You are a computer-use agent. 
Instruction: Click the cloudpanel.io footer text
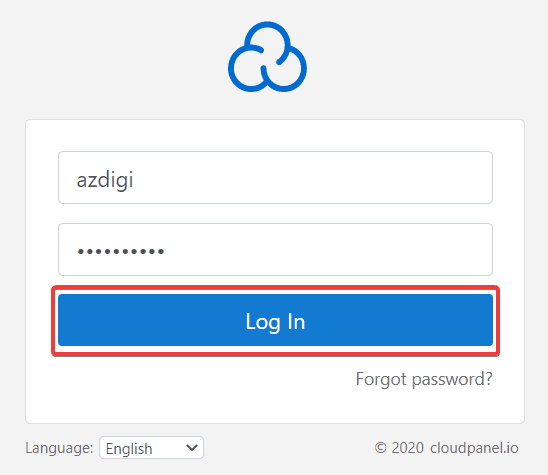click(474, 448)
